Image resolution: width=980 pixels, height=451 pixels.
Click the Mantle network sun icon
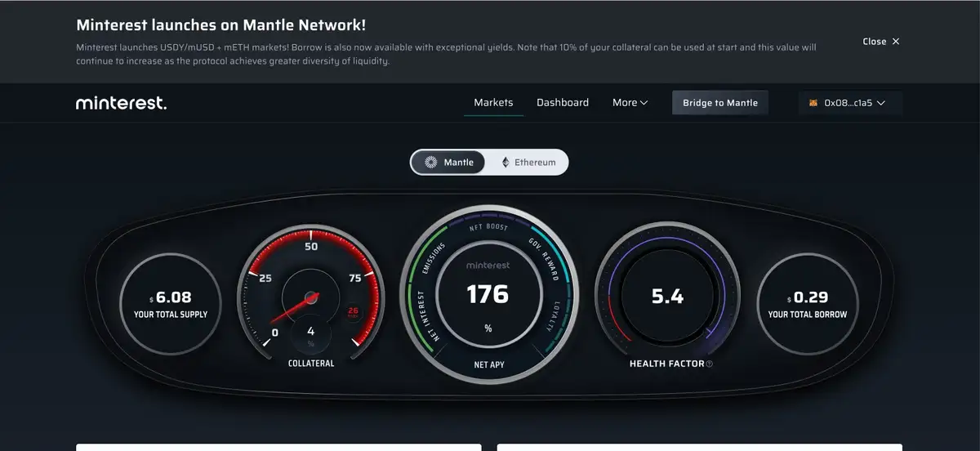click(x=431, y=162)
